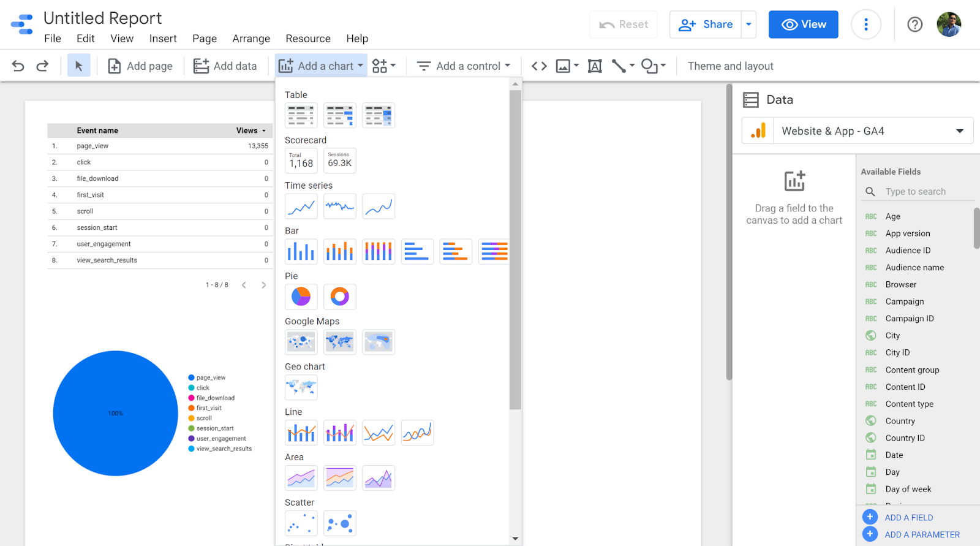
Task: Expand the Website & App - GA4 data source dropdown
Action: point(959,131)
